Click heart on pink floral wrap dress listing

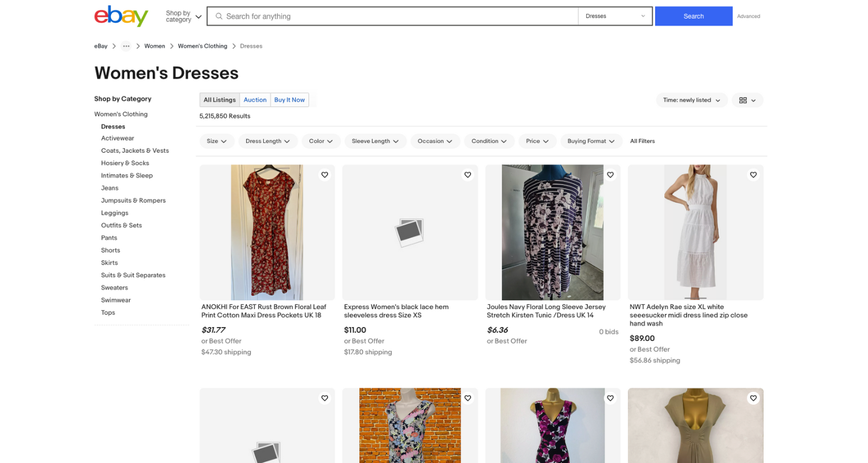[x=610, y=398]
